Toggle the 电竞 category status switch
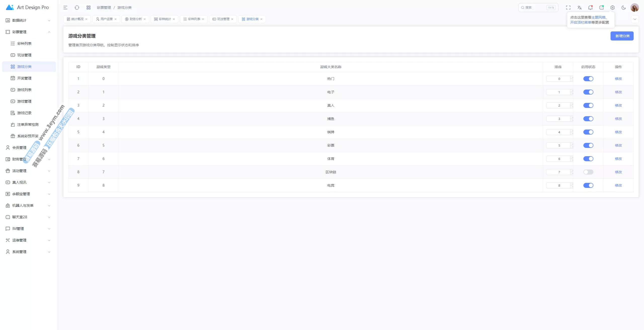Image resolution: width=644 pixels, height=330 pixels. pyautogui.click(x=588, y=185)
